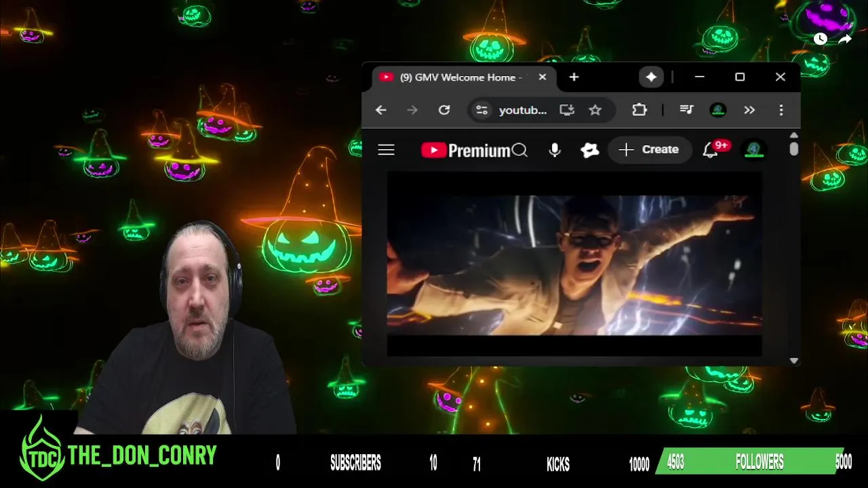
Task: Click the browser forward arrow
Action: [x=412, y=110]
